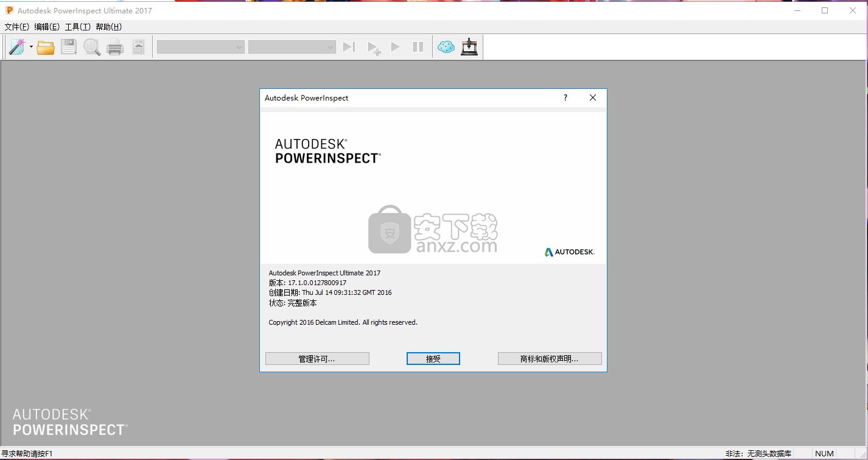Screen dimensions: 868x460
Task: Open the second toolbar combo box
Action: 292,47
